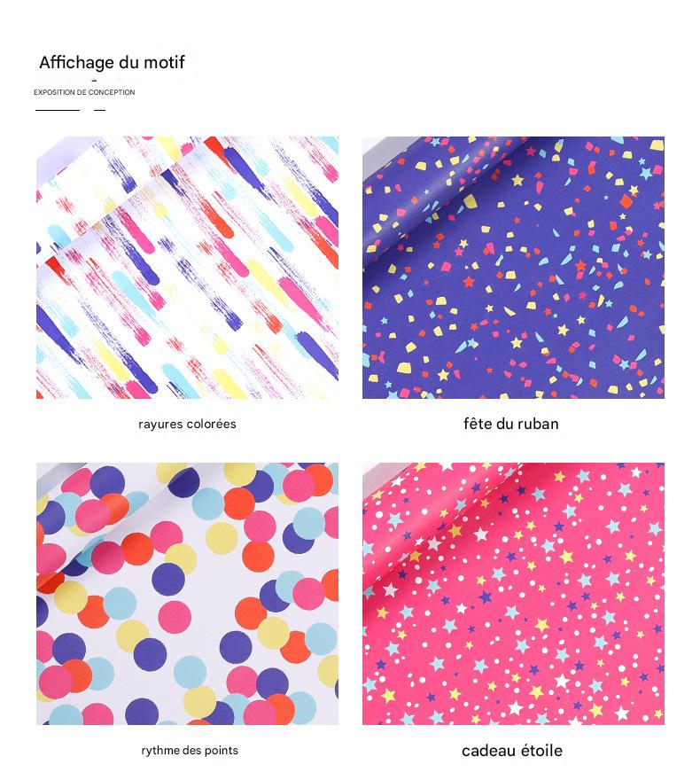Click the 'cadeau étoile' caption
Viewport: 700px width, 780px height.
(512, 751)
